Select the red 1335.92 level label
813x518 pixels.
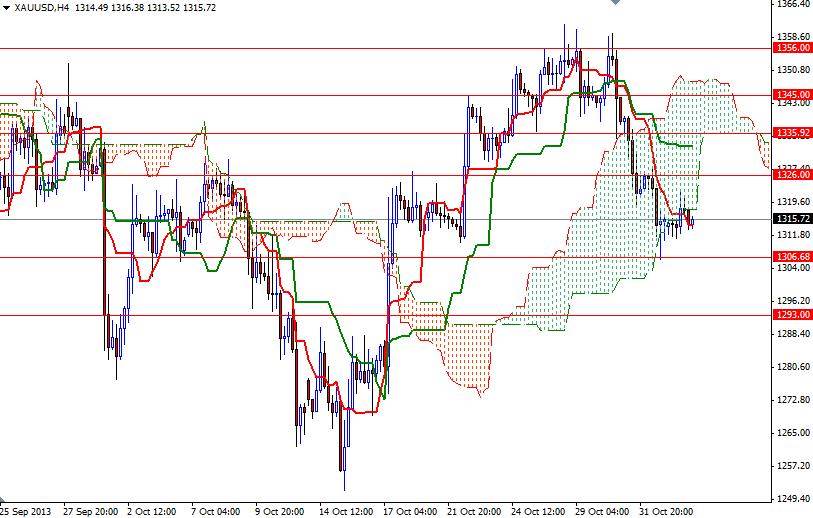point(793,133)
